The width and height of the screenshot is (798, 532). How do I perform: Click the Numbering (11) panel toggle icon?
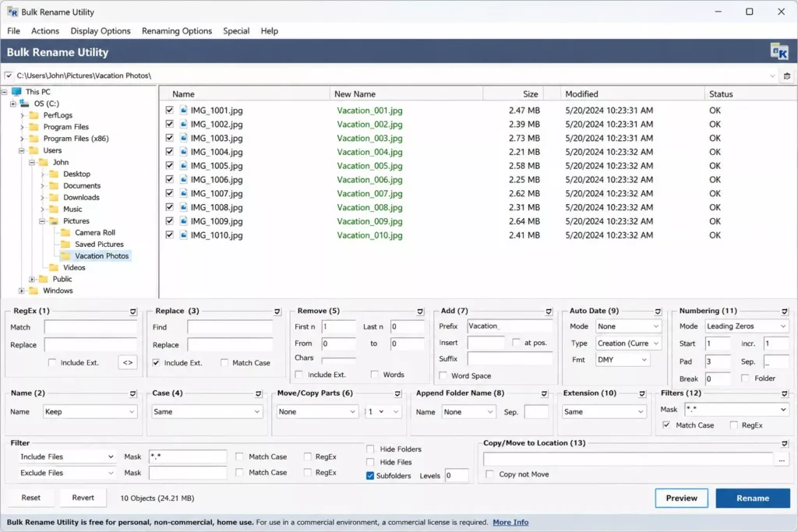784,312
